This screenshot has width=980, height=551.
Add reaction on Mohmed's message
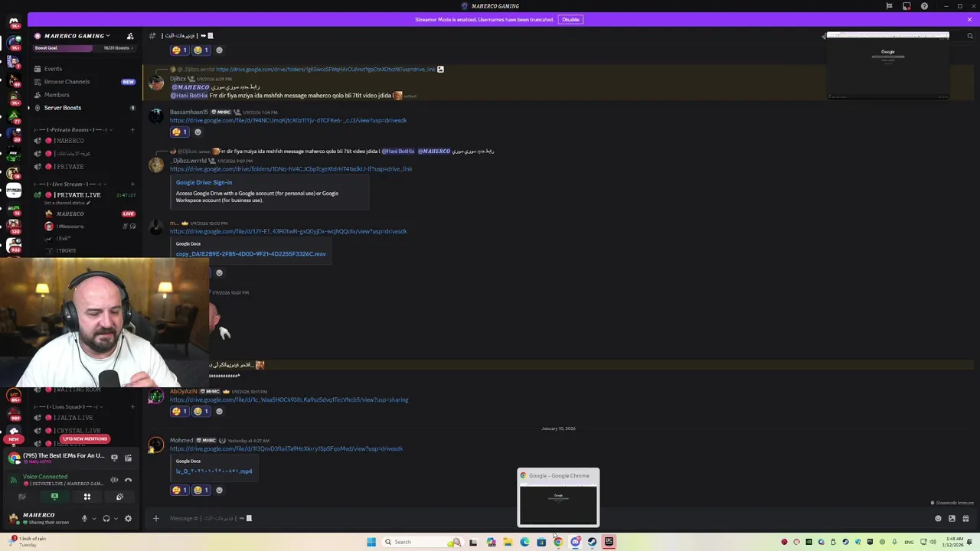click(219, 490)
